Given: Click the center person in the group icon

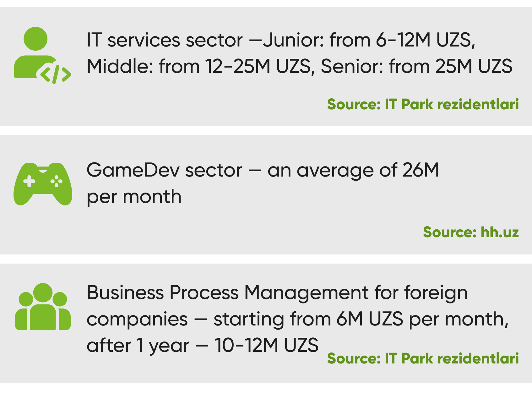Looking at the screenshot, I should click(43, 307).
